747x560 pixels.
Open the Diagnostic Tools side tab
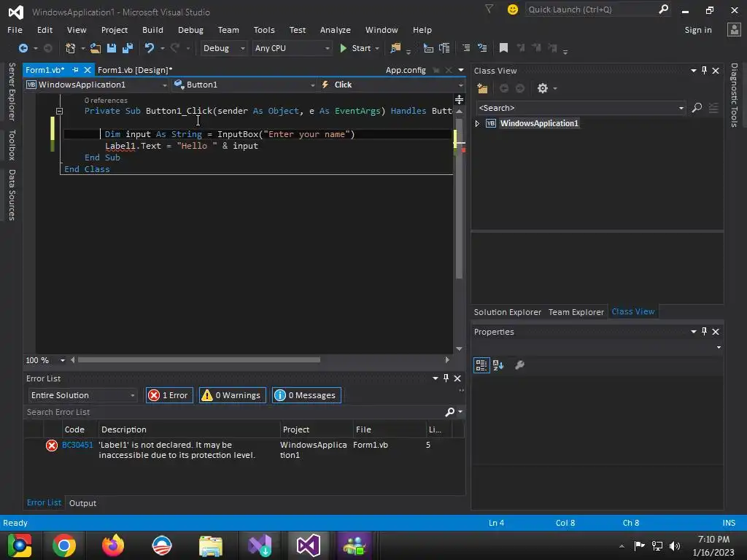pyautogui.click(x=734, y=96)
